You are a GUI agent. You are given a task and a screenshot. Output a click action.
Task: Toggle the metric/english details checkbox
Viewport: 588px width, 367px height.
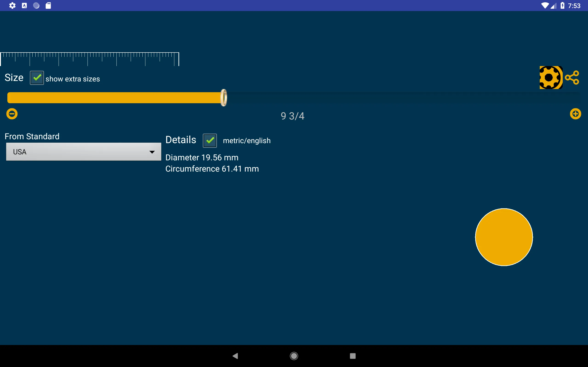(x=210, y=140)
